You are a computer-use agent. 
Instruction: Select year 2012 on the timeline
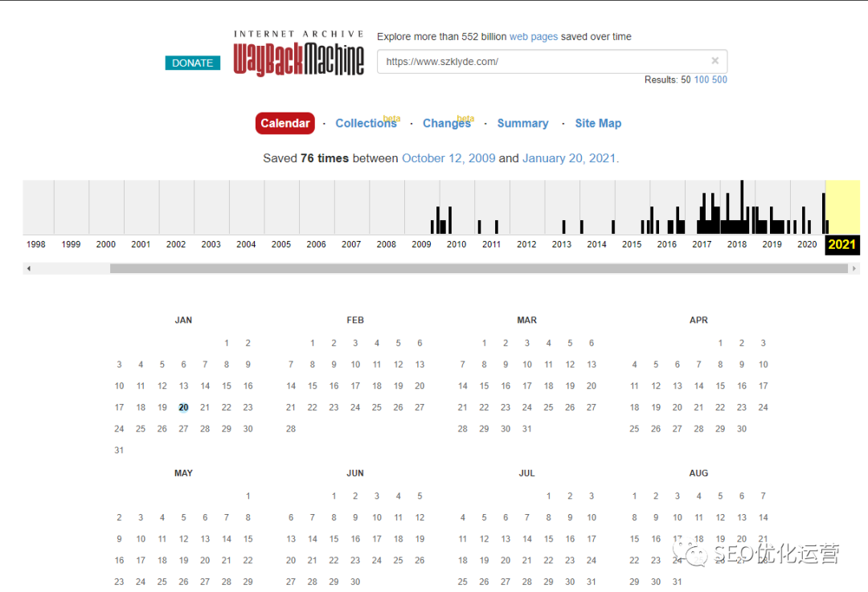click(526, 244)
